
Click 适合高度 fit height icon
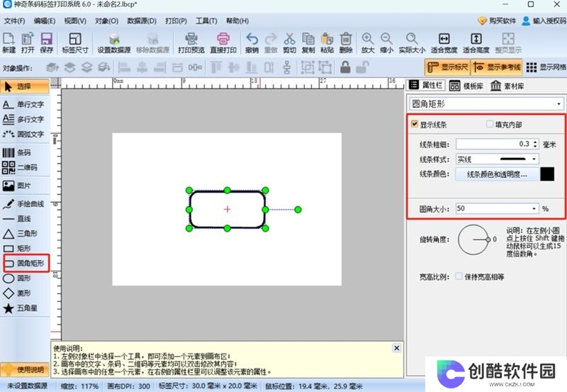[476, 43]
